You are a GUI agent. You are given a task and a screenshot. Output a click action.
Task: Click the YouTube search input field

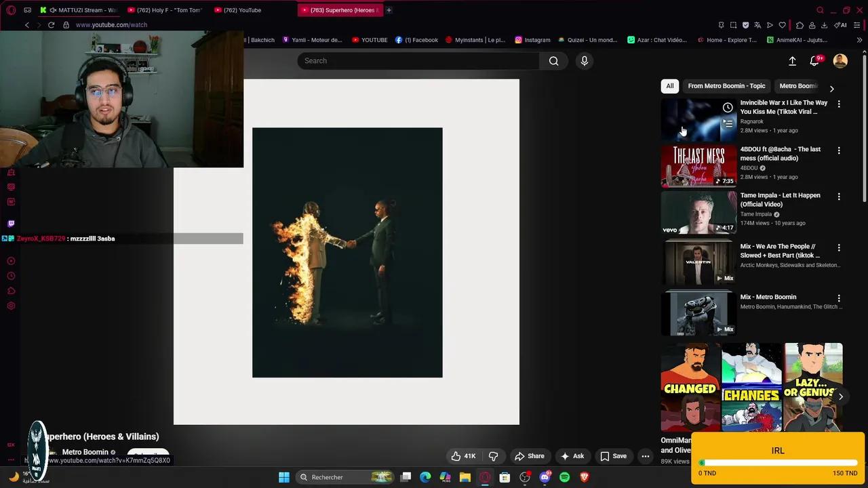click(418, 61)
